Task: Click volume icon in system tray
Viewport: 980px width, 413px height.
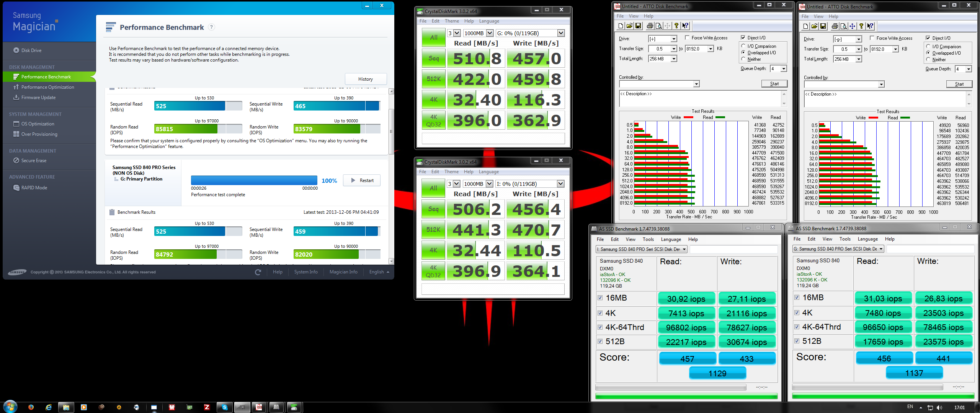Action: tap(940, 408)
